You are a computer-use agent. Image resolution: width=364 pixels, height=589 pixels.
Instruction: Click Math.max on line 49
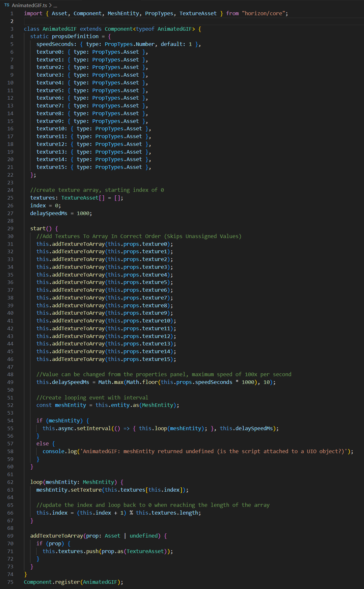[x=111, y=382]
